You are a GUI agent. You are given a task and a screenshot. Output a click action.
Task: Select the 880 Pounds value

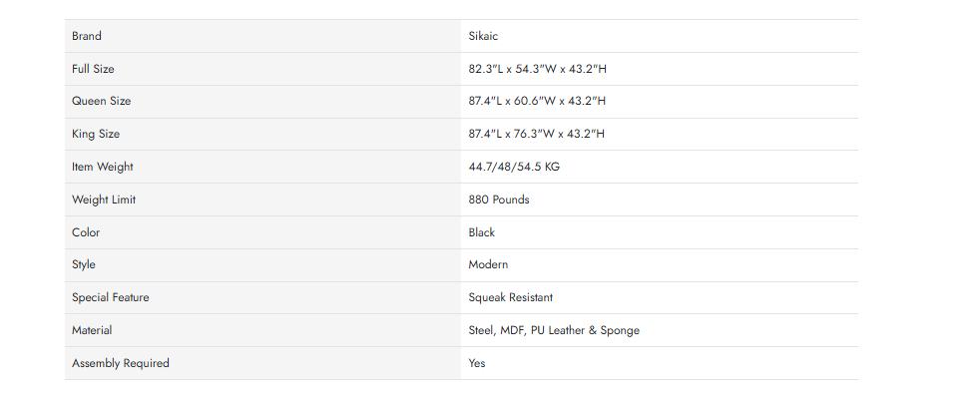(499, 200)
